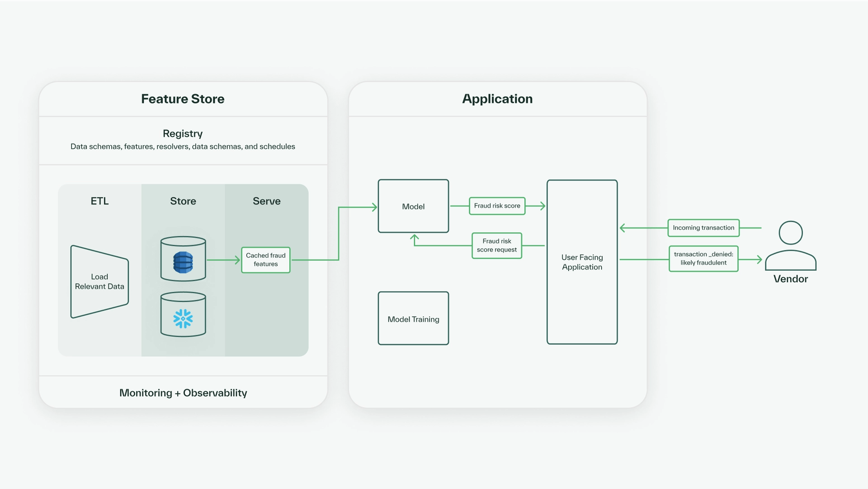Toggle visibility of the Store column
The width and height of the screenshot is (868, 489).
click(183, 201)
